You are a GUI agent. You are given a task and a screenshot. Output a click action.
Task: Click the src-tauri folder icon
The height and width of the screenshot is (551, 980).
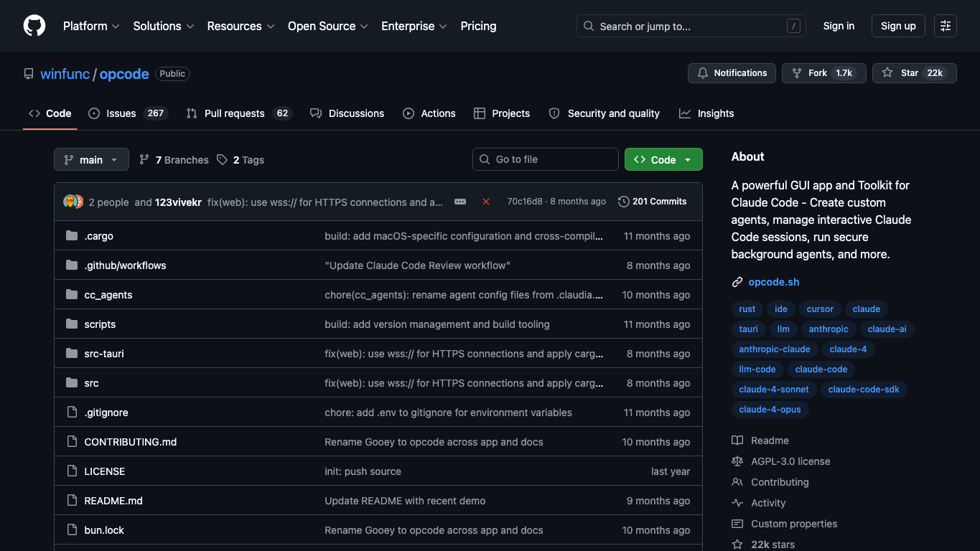point(72,354)
